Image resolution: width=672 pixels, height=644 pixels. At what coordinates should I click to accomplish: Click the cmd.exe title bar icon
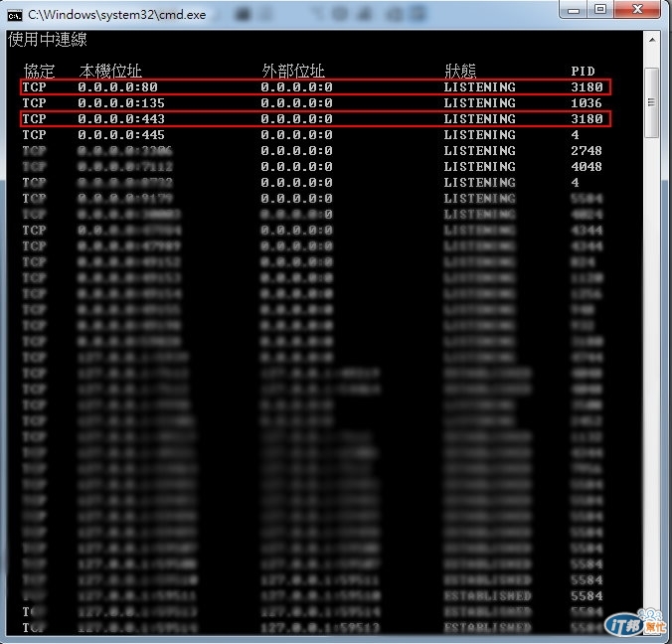point(15,16)
